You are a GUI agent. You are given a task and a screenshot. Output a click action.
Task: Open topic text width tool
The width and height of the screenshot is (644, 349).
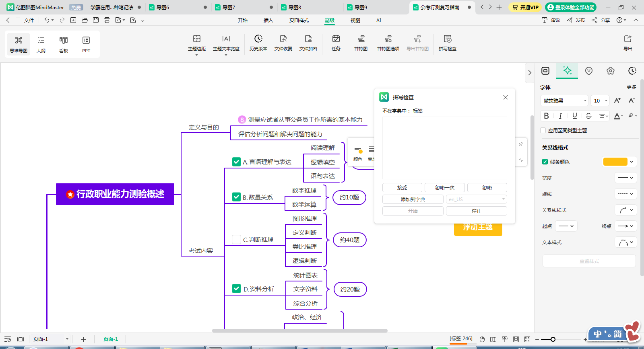[x=226, y=43]
